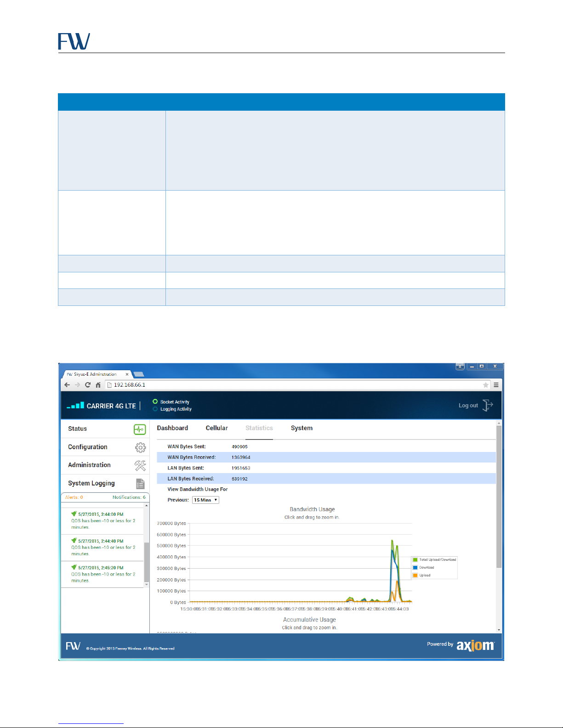Click the browser user profile button
The height and width of the screenshot is (728, 563).
pos(460,367)
